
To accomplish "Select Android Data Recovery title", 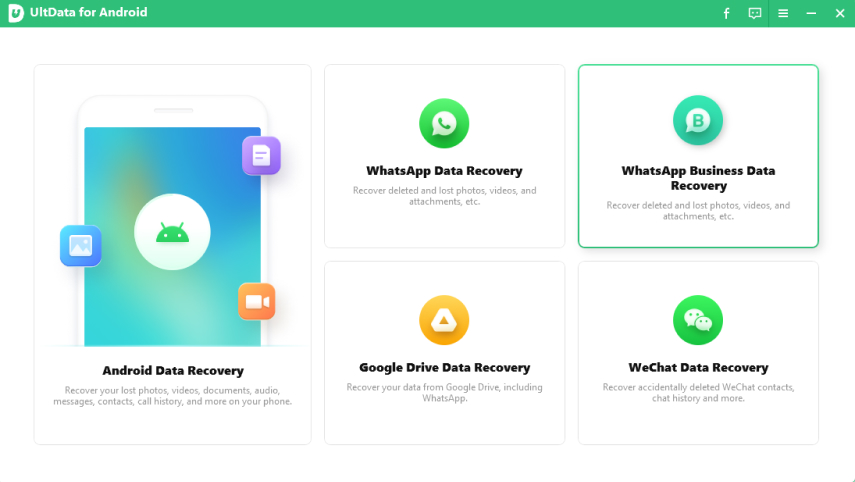I will coord(173,371).
